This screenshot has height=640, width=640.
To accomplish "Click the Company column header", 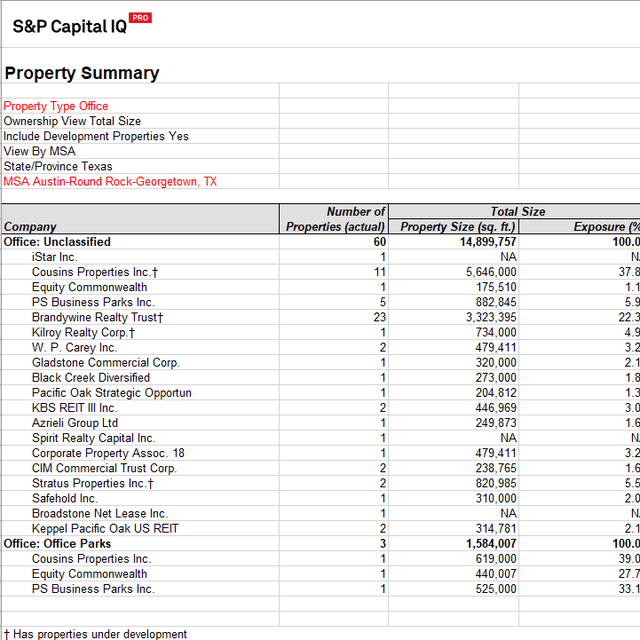I will pyautogui.click(x=141, y=219).
